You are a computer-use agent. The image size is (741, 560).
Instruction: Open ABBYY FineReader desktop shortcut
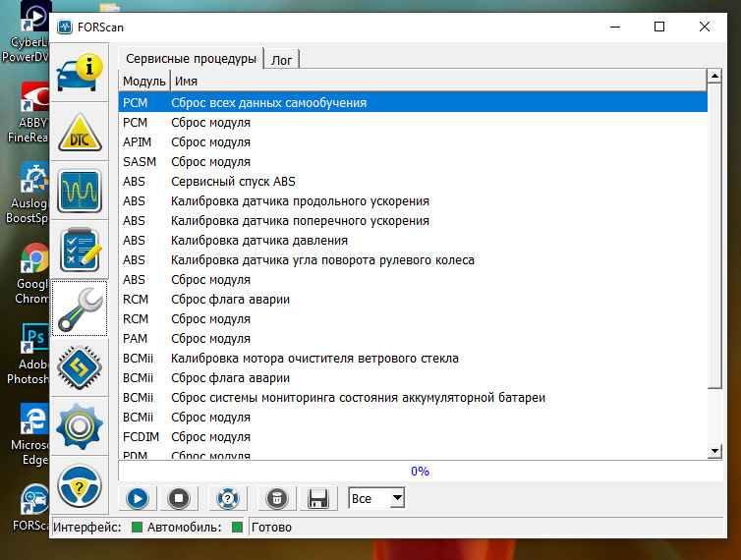(x=28, y=112)
